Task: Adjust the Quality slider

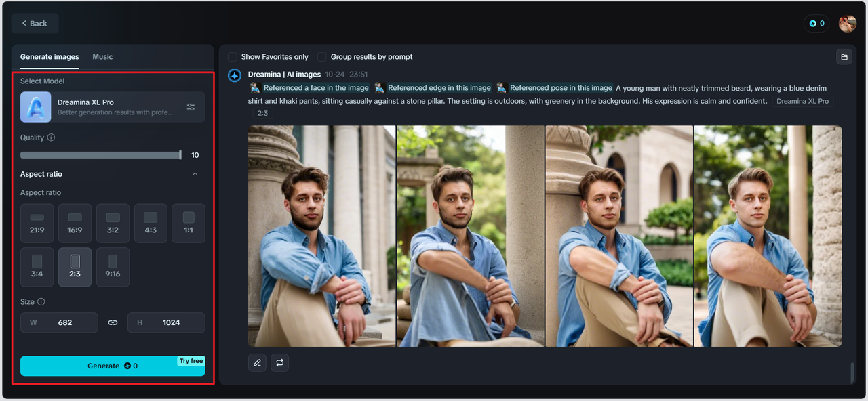Action: tap(100, 155)
